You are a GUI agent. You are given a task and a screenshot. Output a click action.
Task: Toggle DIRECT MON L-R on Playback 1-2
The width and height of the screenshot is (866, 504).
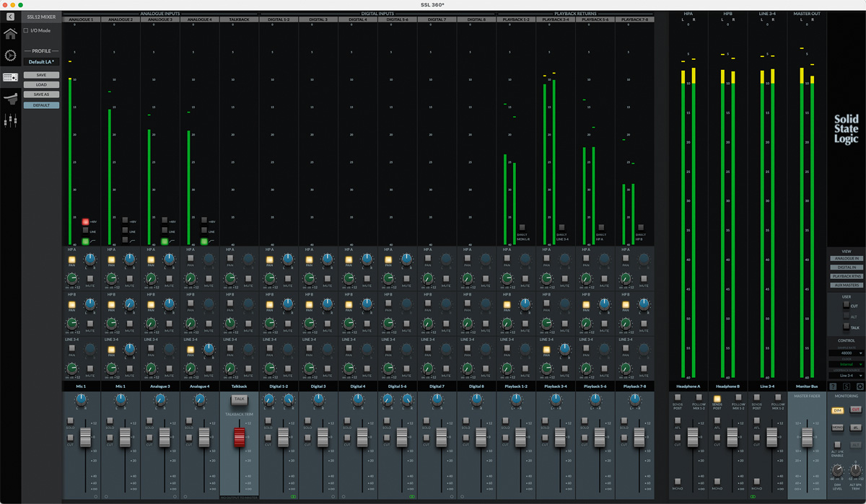point(522,227)
